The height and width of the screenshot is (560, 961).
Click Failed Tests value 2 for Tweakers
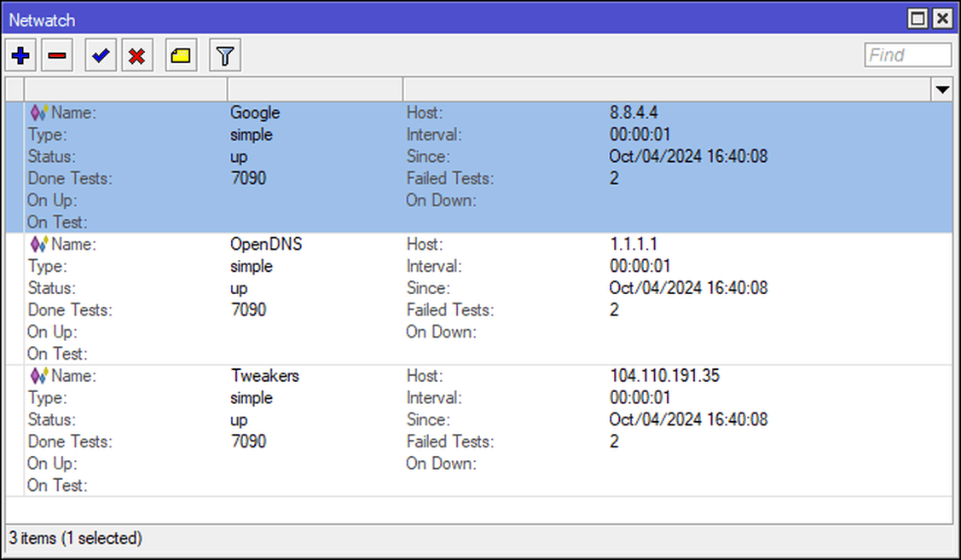click(614, 442)
